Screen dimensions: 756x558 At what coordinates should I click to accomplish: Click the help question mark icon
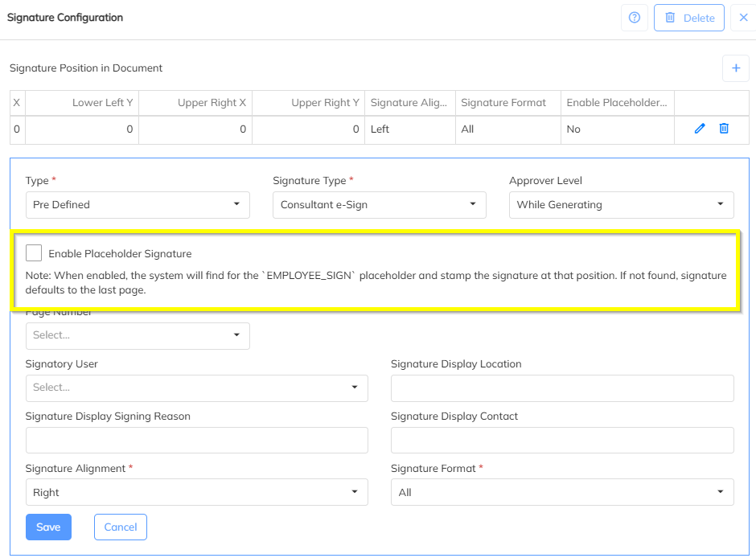tap(634, 18)
